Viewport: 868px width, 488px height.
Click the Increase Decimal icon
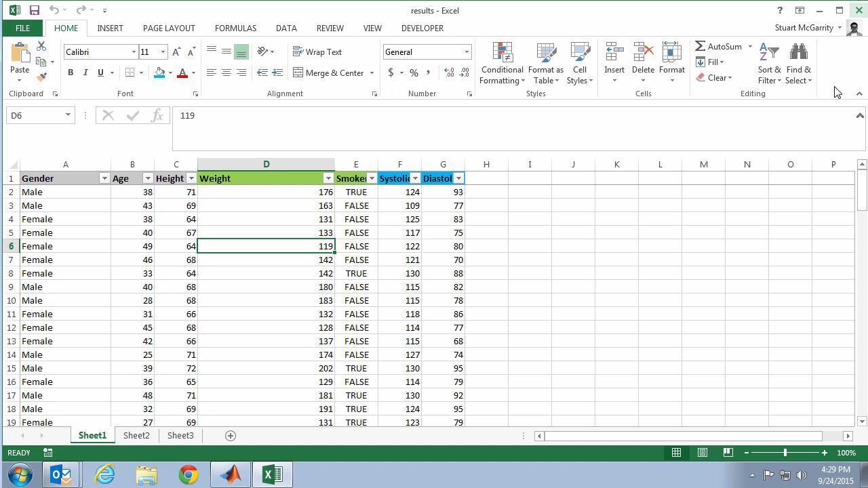tap(449, 73)
